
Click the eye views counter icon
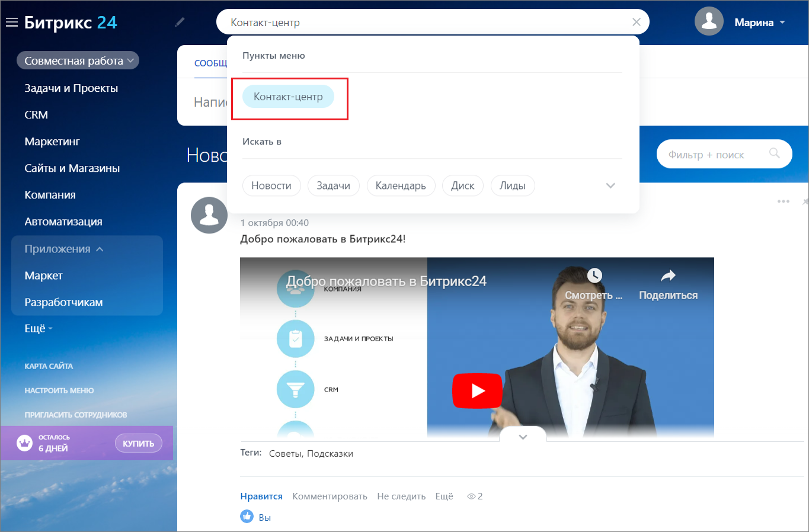pyautogui.click(x=471, y=496)
